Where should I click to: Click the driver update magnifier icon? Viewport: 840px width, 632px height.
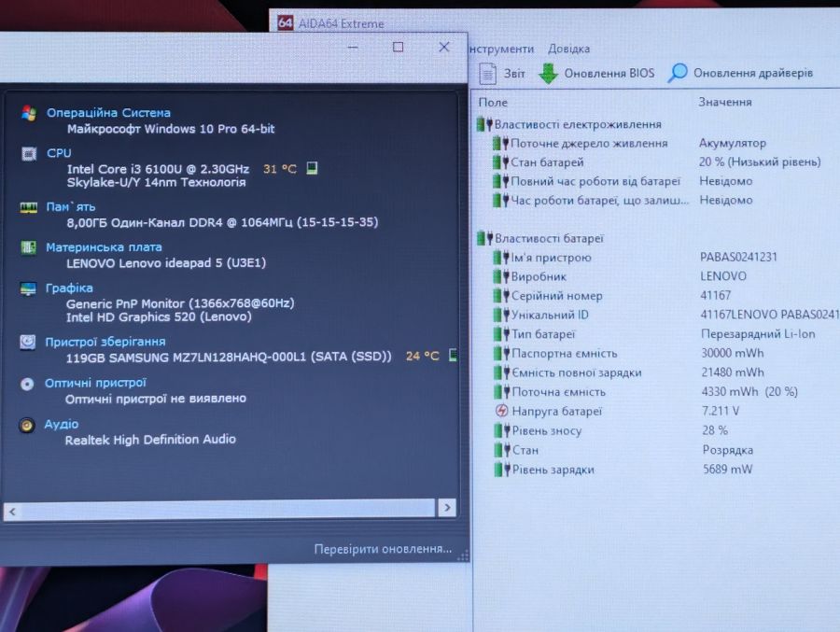click(x=678, y=73)
